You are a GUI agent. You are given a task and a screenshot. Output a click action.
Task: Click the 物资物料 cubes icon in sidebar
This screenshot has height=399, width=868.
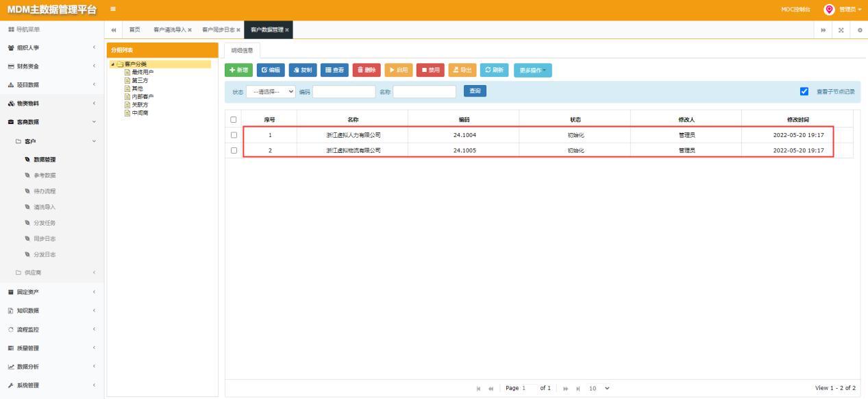[11, 104]
